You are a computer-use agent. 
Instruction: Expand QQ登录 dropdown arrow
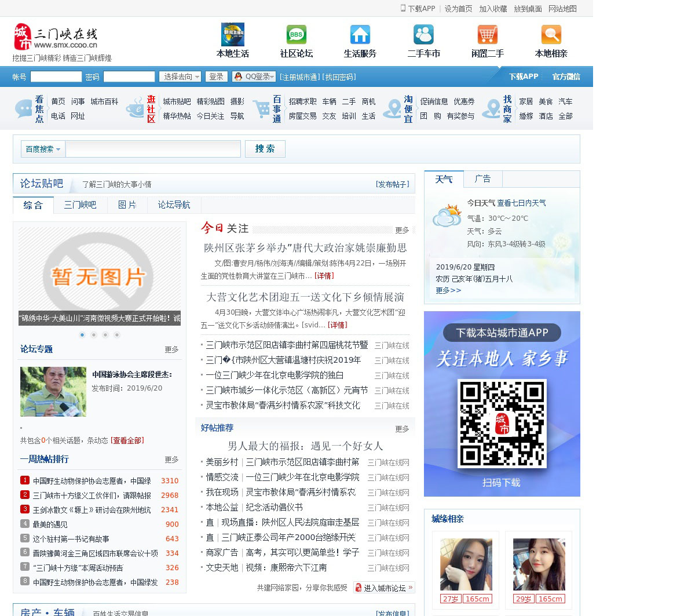click(x=272, y=76)
